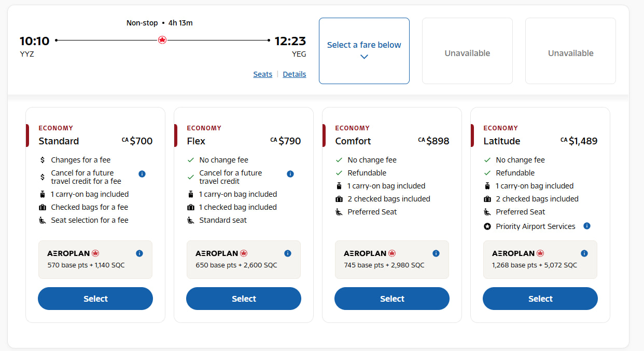Click suitcase icon beside 1 checked bag included

coord(191,207)
